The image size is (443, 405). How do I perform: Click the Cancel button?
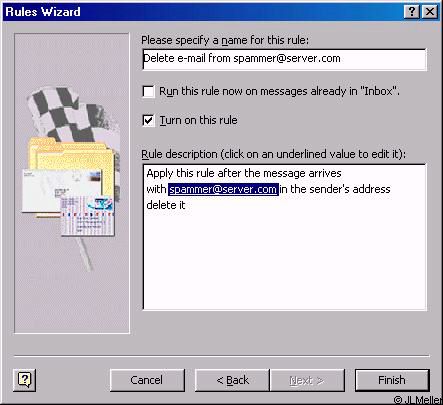pyautogui.click(x=147, y=380)
